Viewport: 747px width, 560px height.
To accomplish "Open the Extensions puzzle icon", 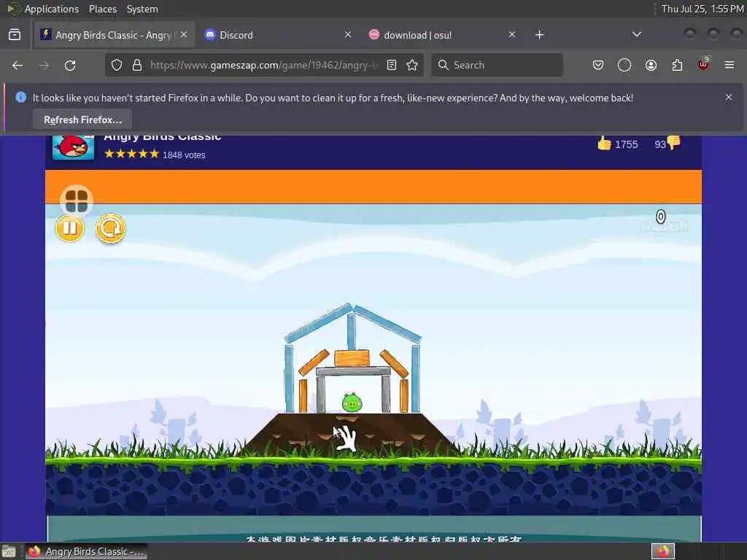I will (677, 65).
